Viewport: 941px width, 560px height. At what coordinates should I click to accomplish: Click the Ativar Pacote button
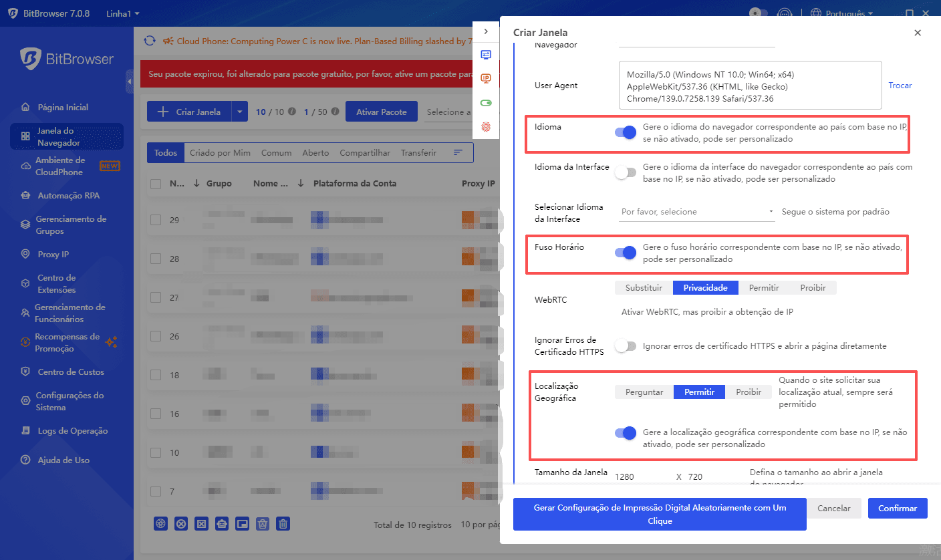coord(381,111)
